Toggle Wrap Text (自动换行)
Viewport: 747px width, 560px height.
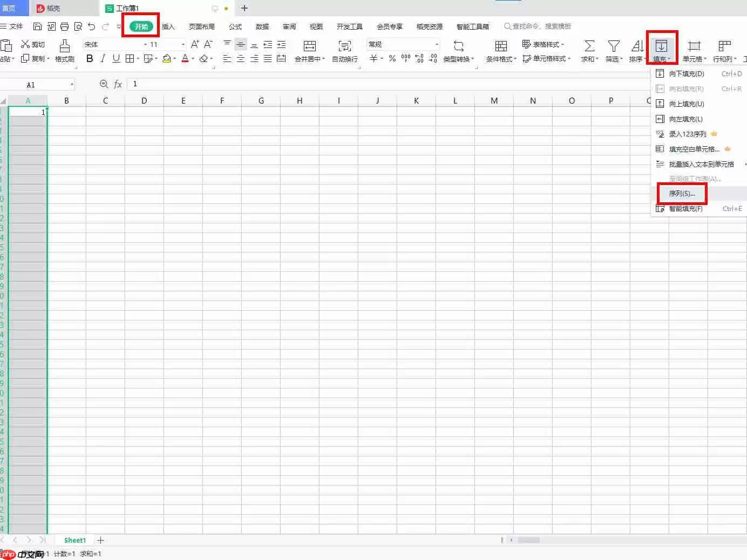(344, 46)
